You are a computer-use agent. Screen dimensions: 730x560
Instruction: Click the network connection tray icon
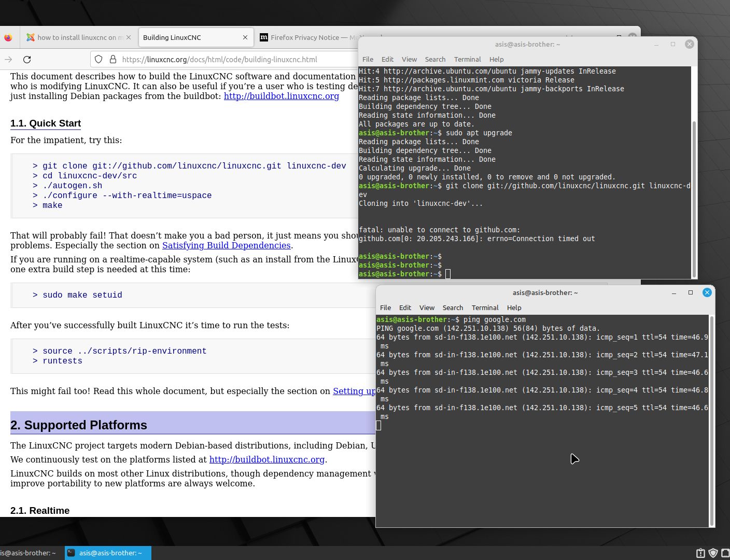(x=725, y=553)
